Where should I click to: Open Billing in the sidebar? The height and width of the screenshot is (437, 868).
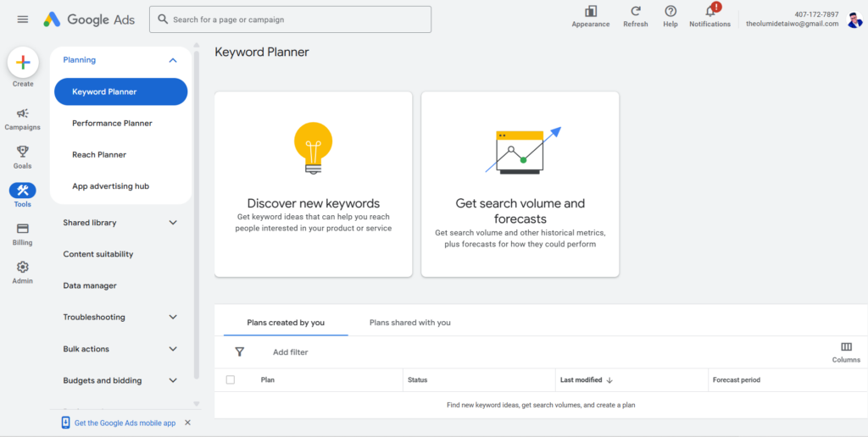23,229
